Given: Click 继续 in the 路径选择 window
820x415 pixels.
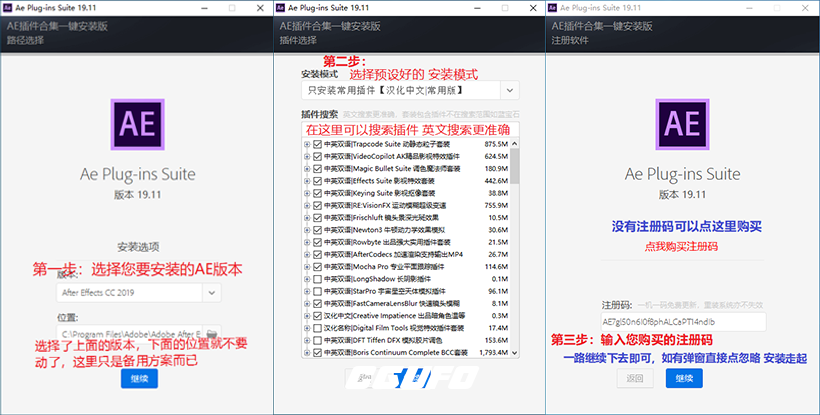Looking at the screenshot, I should [x=139, y=378].
